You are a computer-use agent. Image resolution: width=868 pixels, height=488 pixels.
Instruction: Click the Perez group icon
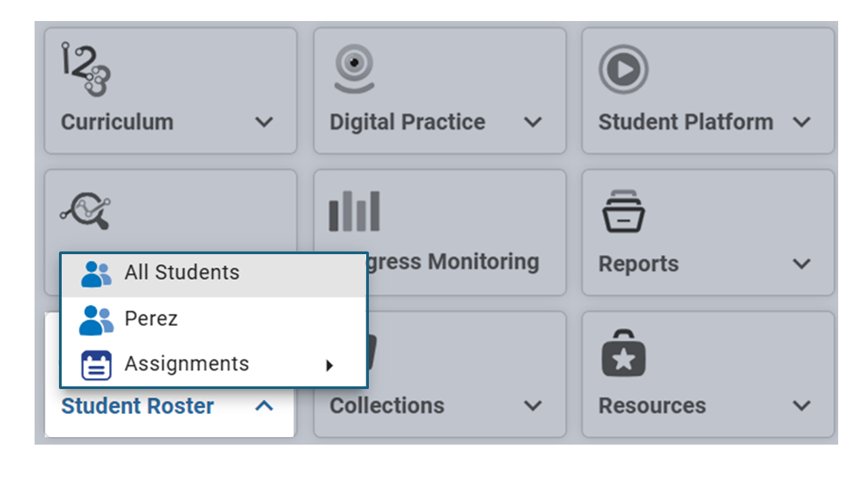click(96, 320)
